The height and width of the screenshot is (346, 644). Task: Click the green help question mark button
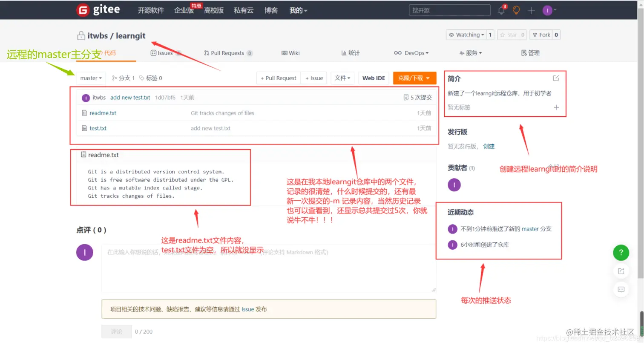click(621, 252)
